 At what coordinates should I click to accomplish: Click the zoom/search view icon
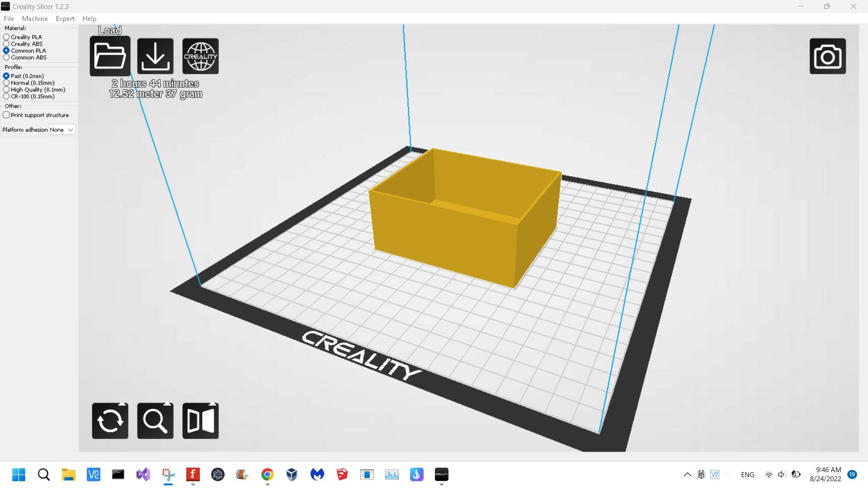pos(156,421)
